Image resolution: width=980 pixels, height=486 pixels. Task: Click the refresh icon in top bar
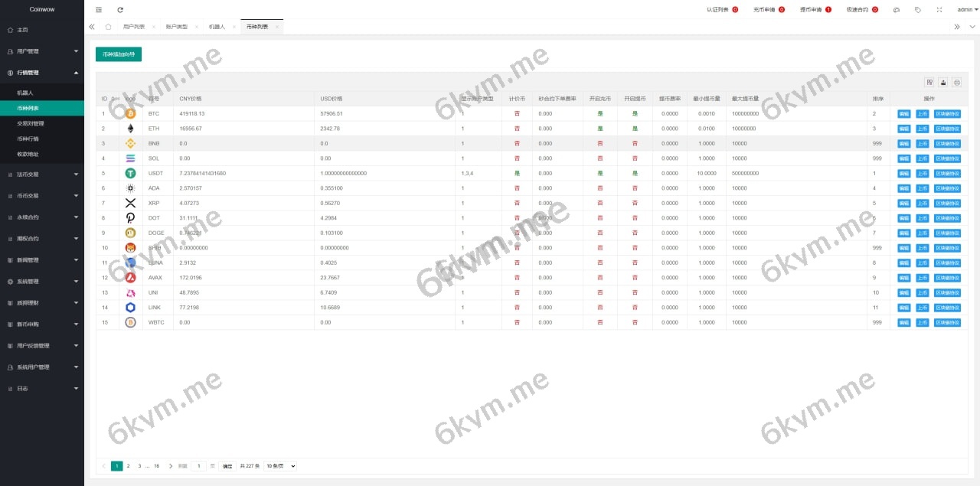(120, 10)
